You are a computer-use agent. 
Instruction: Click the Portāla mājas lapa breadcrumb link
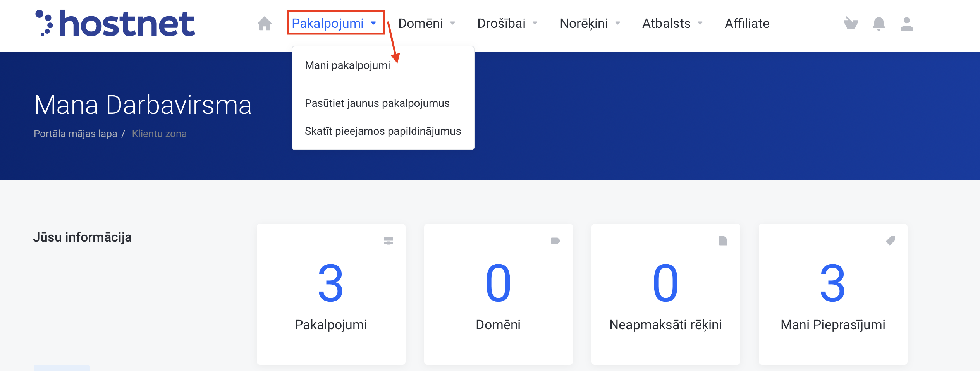coord(75,134)
